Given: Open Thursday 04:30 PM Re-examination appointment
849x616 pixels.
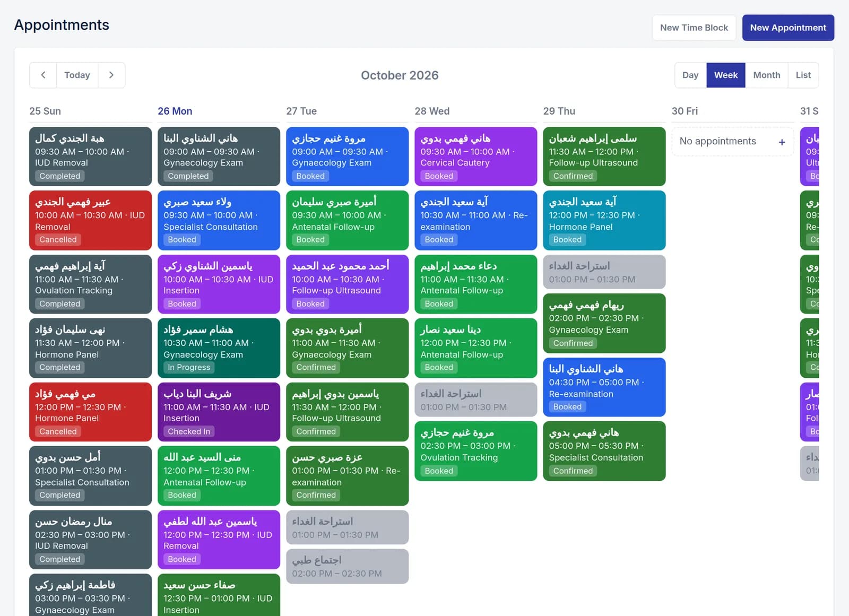Looking at the screenshot, I should coord(604,387).
